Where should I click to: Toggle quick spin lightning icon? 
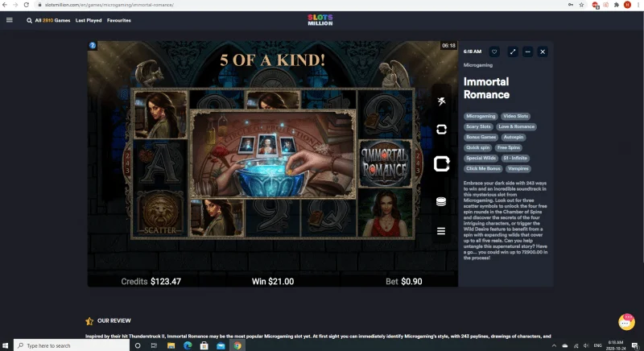coord(441,101)
